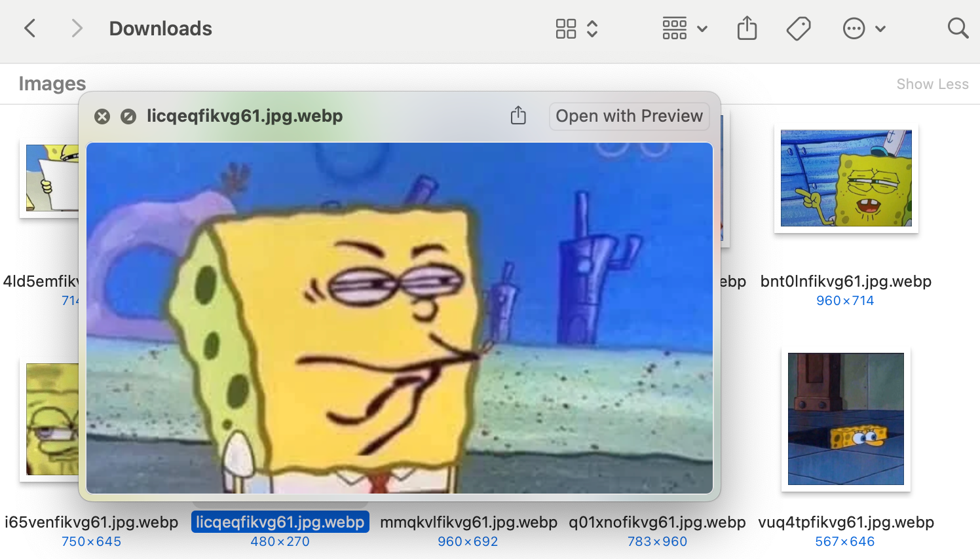Image resolution: width=980 pixels, height=559 pixels.
Task: Close the Quick Look preview
Action: (x=102, y=117)
